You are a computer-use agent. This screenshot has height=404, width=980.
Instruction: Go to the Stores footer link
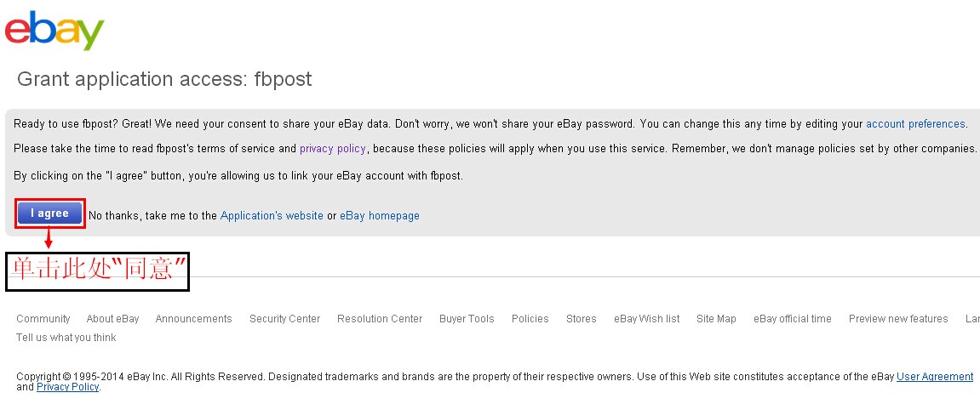click(582, 319)
